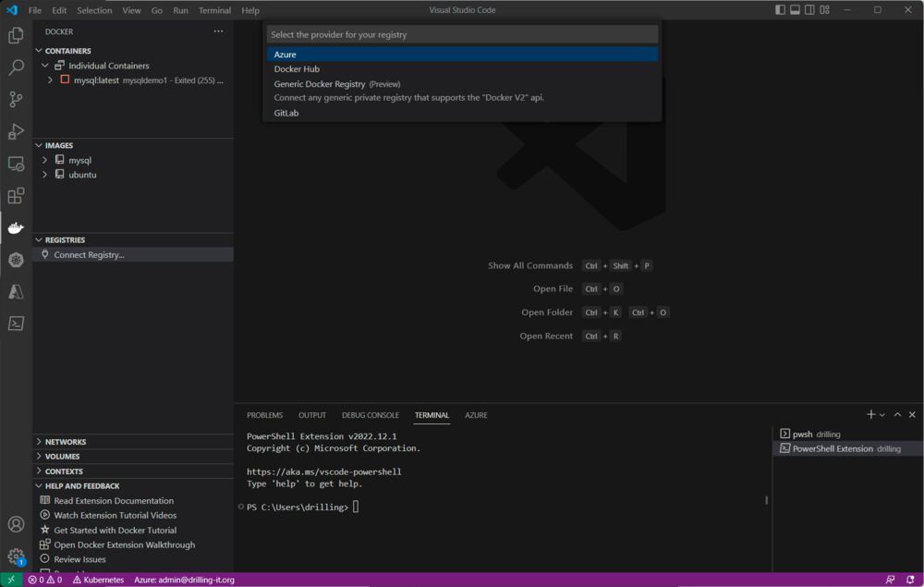Open the Remote Explorer icon
The image size is (924, 587).
(15, 164)
